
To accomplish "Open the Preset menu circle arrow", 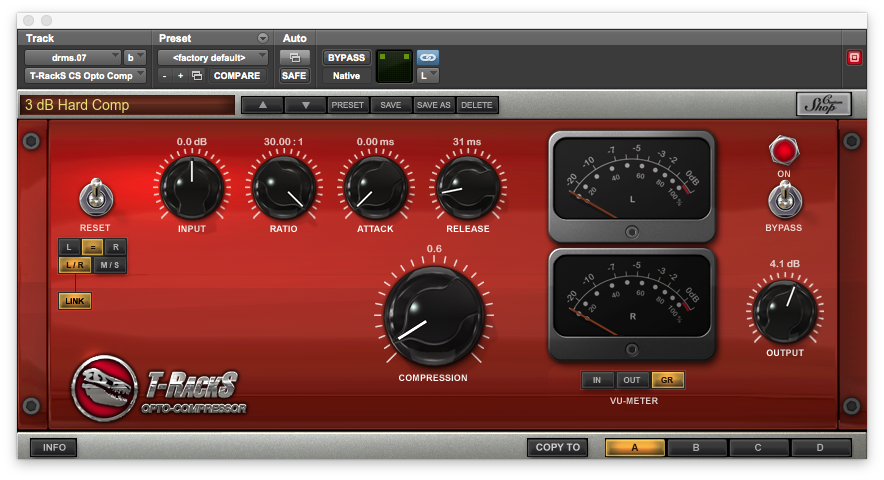I will coord(263,38).
